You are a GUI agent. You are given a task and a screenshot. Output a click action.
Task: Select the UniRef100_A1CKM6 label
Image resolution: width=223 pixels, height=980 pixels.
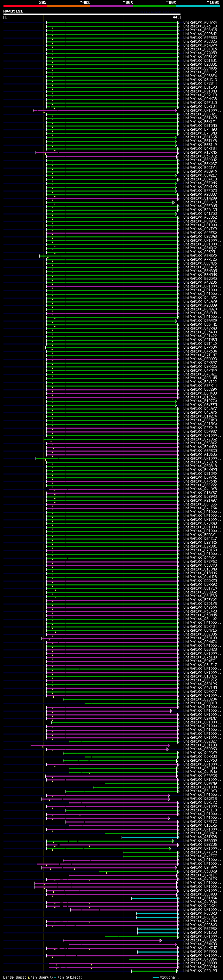click(200, 153)
